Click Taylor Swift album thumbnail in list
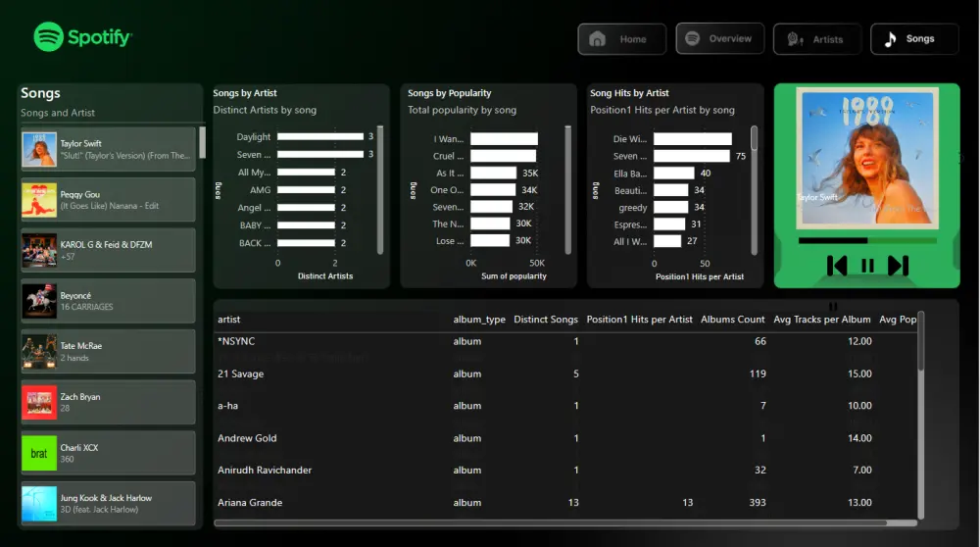The image size is (980, 547). (39, 149)
